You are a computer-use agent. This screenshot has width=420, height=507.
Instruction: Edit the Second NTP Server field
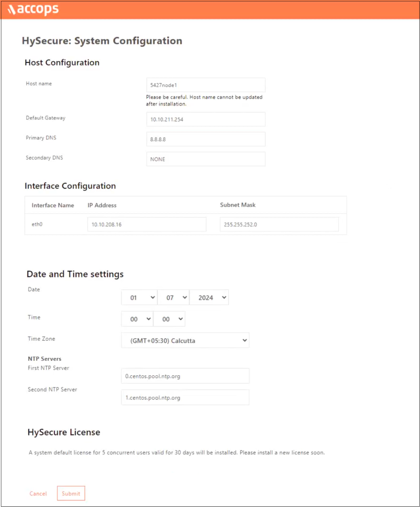[185, 398]
